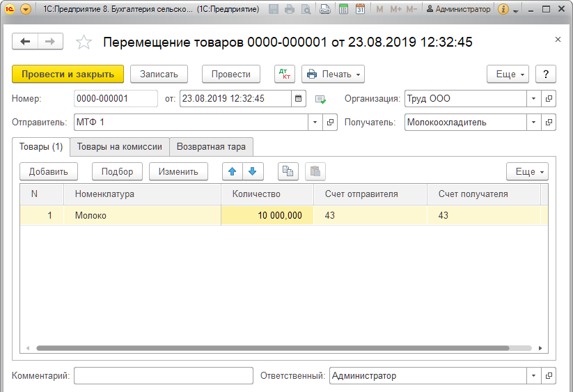Click the M memory button

pyautogui.click(x=379, y=9)
